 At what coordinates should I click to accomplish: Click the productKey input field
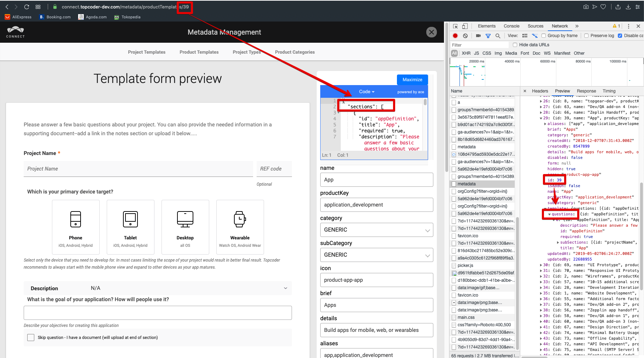tap(376, 205)
